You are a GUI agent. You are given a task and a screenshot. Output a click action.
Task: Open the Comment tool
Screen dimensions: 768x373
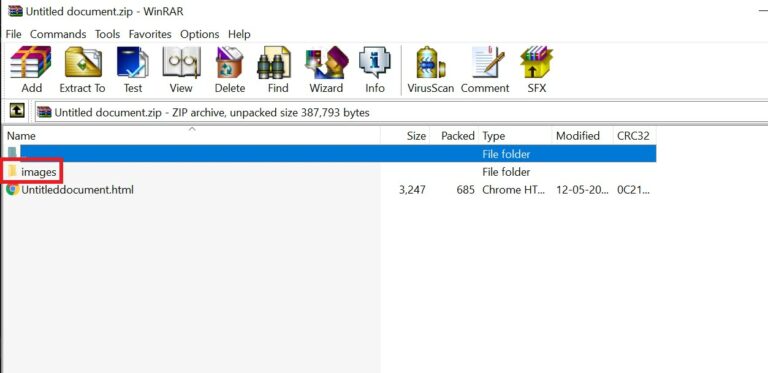point(485,70)
